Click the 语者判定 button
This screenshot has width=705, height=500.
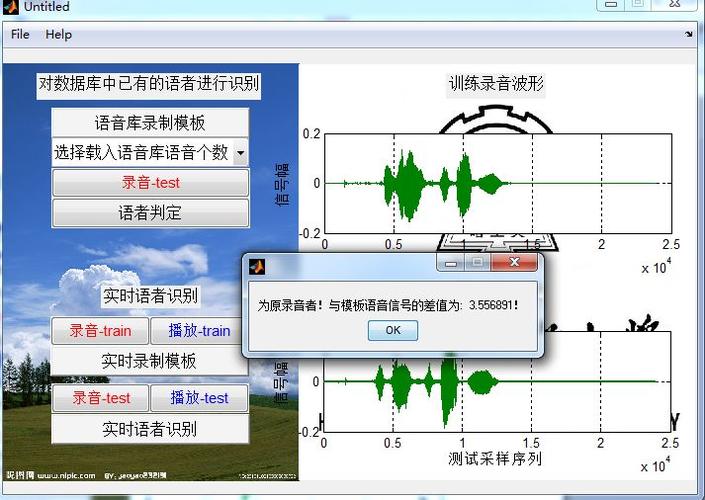pyautogui.click(x=150, y=213)
